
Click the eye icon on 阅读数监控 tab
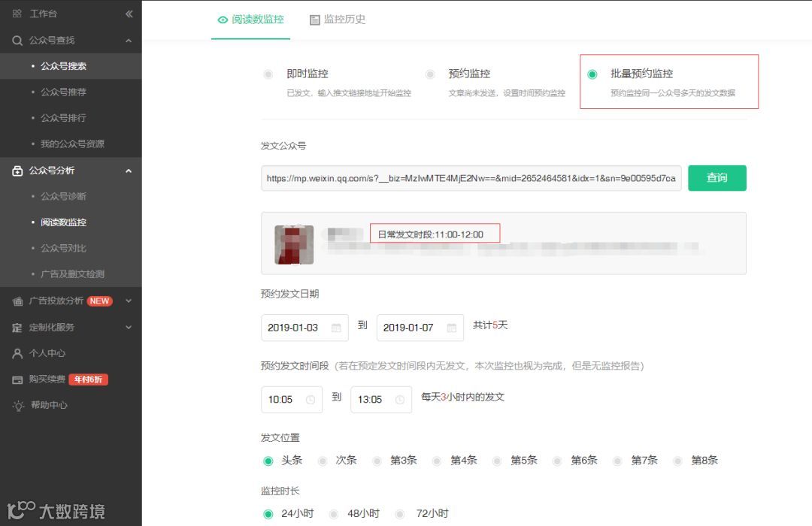223,20
